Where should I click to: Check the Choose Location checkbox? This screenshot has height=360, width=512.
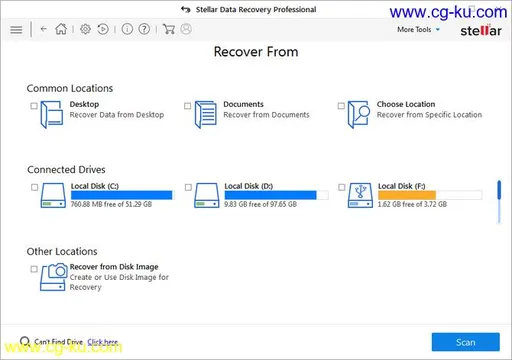click(x=341, y=106)
